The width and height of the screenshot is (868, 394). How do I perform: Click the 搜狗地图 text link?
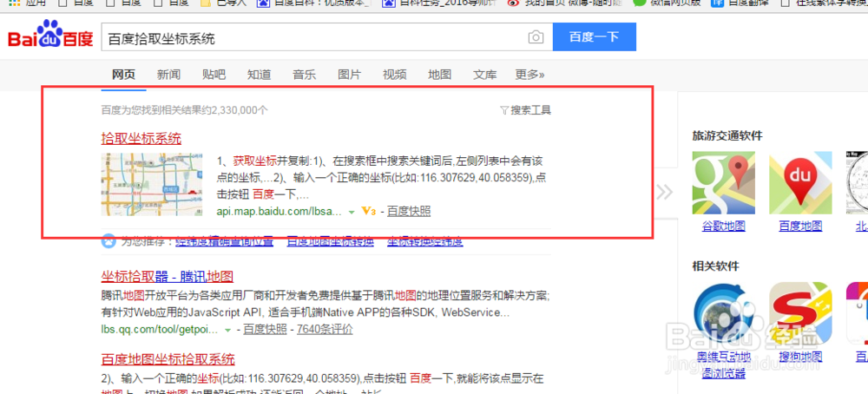[800, 357]
